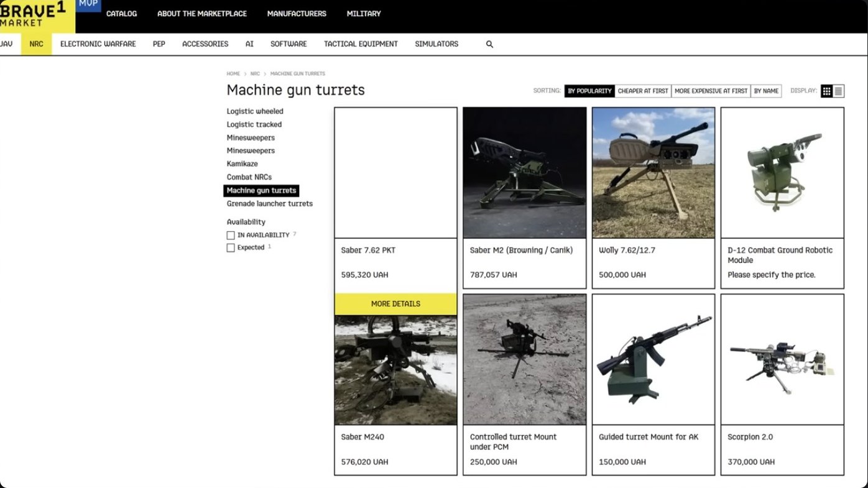
Task: Open the search magnifier icon
Action: 489,44
